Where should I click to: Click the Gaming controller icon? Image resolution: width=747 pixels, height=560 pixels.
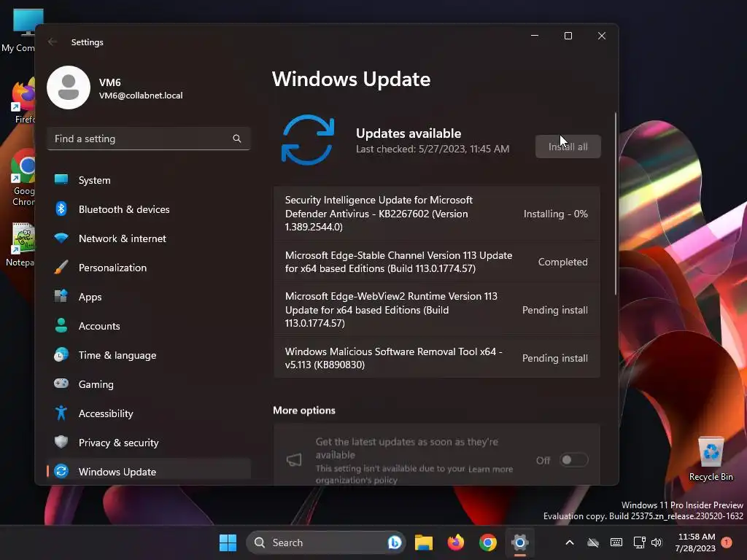[61, 384]
